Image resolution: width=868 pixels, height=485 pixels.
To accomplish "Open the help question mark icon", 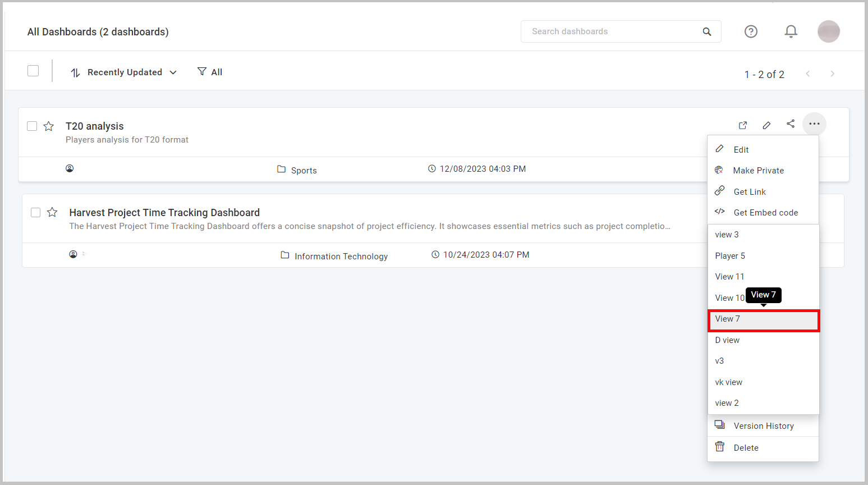I will point(751,31).
